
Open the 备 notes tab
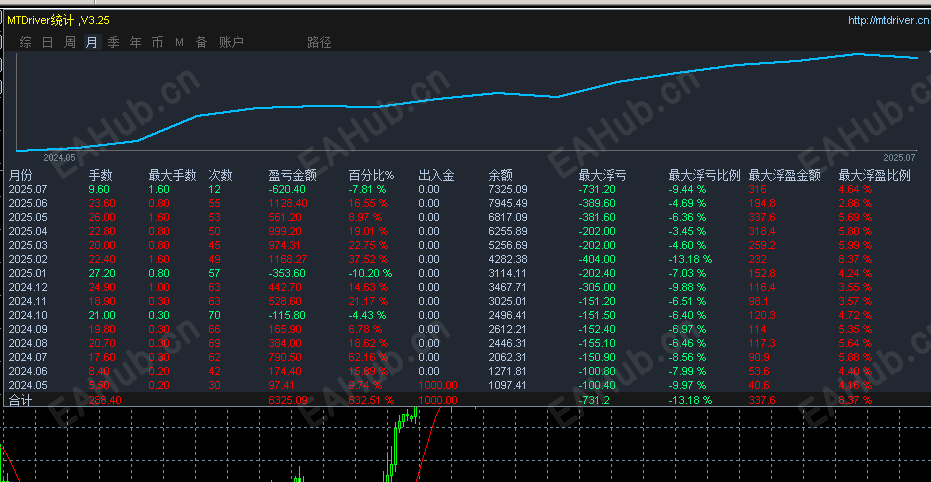[x=201, y=42]
